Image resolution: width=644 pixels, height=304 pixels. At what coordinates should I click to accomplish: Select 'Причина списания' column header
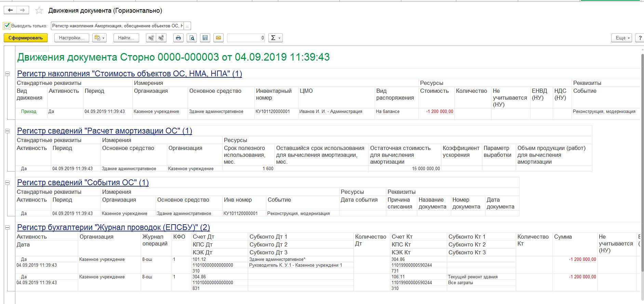[x=400, y=203]
